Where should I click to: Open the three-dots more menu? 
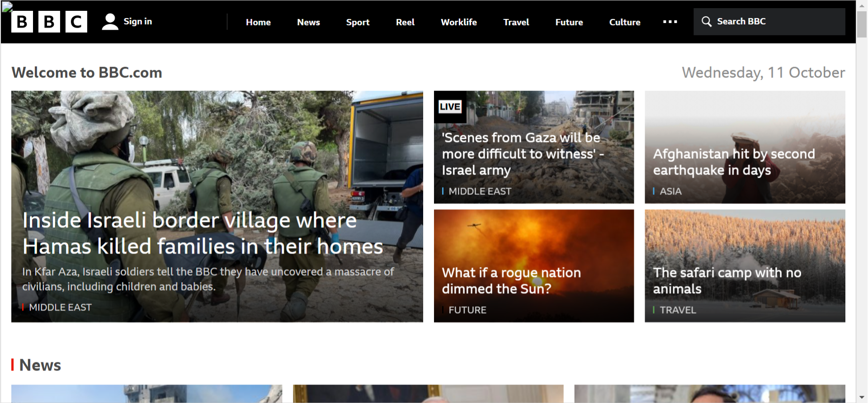pos(670,22)
